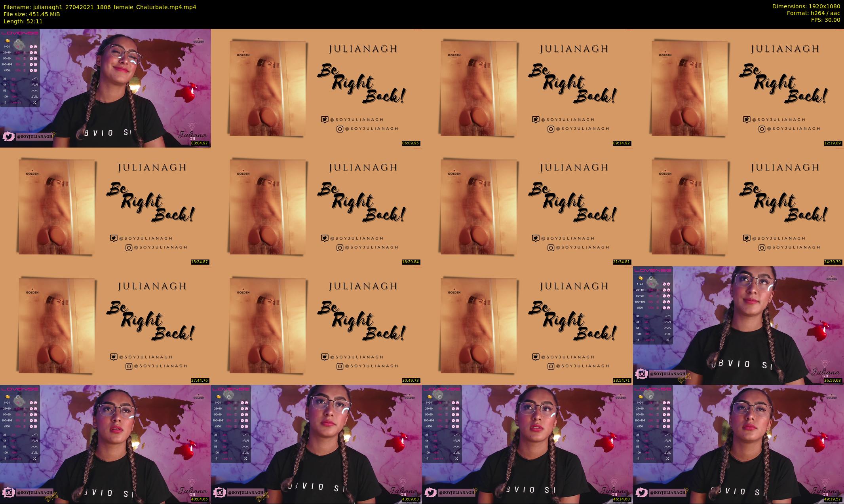Click the @SOYJULIANAGH handle in the 46:14.60 frame
Image resolution: width=844 pixels, height=504 pixels.
click(456, 493)
